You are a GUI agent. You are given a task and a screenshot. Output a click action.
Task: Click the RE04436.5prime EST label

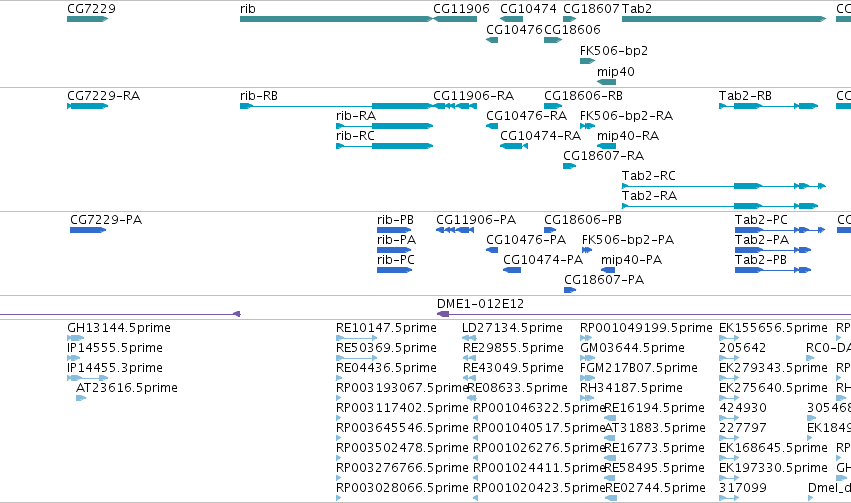tap(386, 368)
